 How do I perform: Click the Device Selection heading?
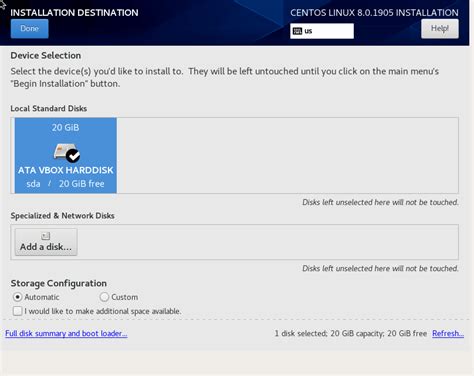click(46, 55)
